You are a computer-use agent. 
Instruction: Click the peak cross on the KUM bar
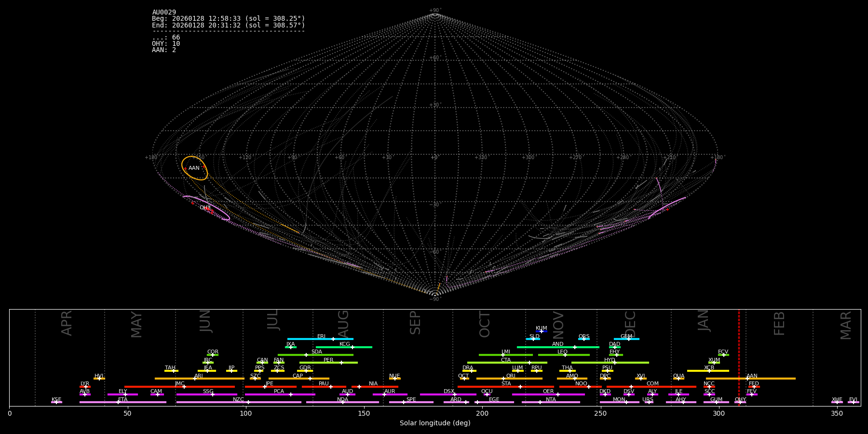click(x=542, y=331)
